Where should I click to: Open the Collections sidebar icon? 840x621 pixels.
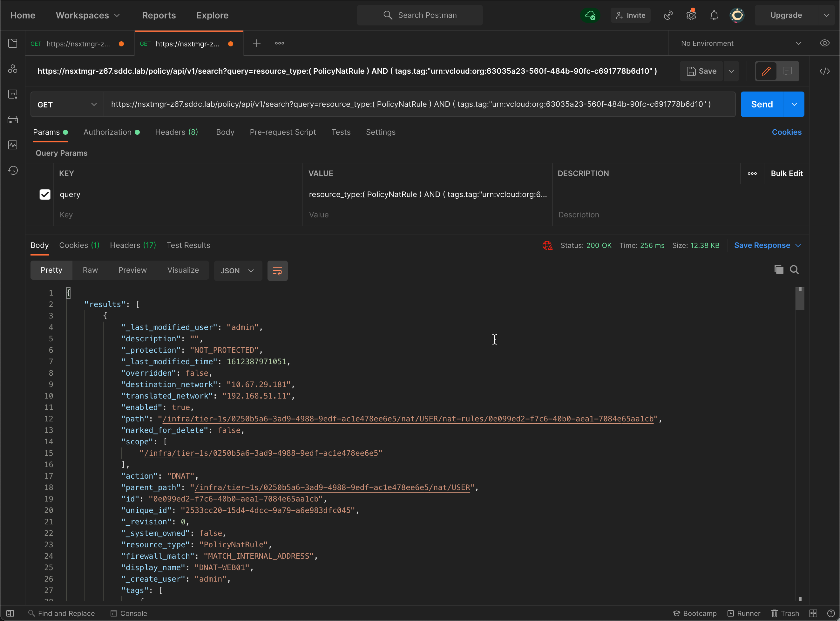coord(13,43)
